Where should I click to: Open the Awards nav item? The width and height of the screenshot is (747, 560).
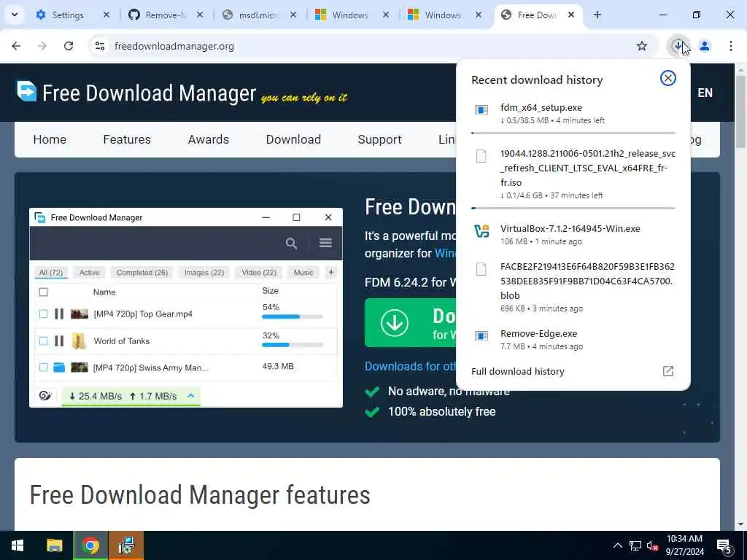tap(208, 139)
